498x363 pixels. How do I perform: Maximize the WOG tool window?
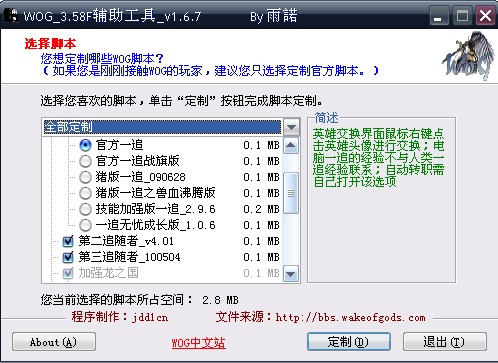coord(462,16)
